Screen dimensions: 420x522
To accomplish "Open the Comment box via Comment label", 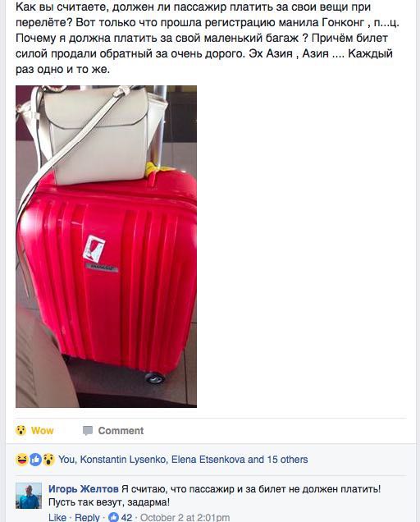I will (x=121, y=430).
